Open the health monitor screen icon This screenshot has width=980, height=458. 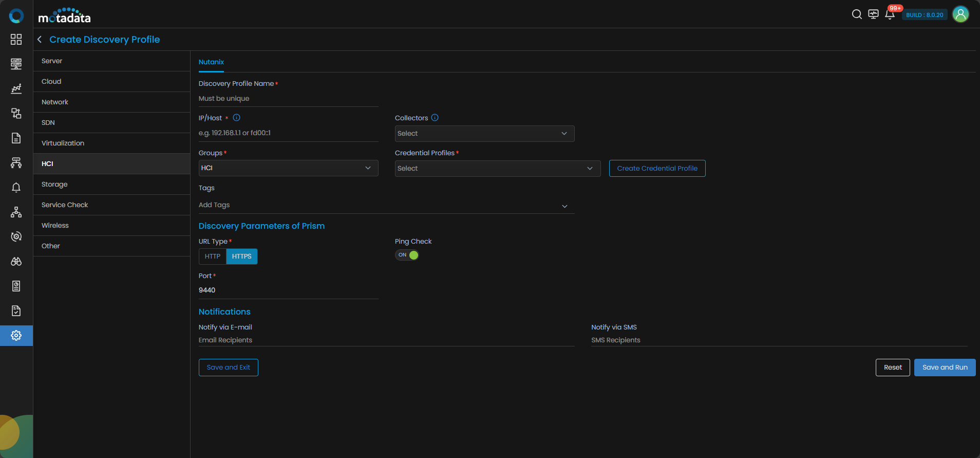(873, 14)
